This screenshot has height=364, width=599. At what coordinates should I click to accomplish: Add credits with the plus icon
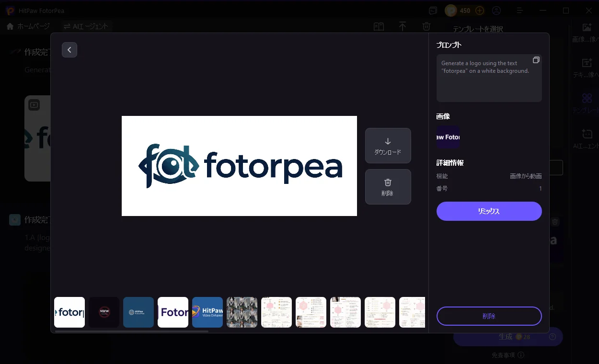[x=480, y=10]
